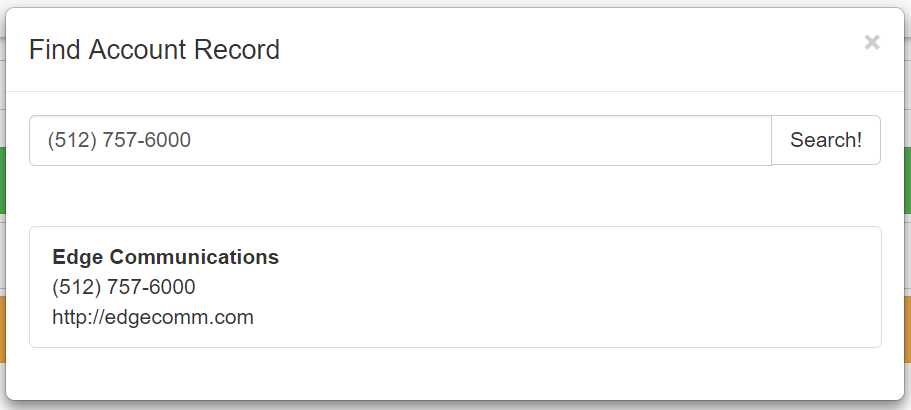Close the Find Account Record dialog
The image size is (911, 410).
(872, 42)
